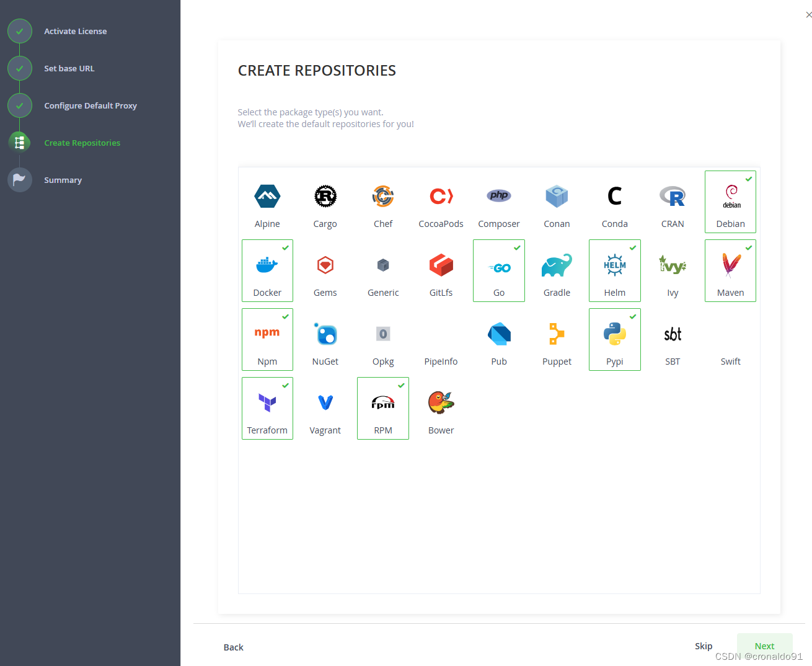The height and width of the screenshot is (666, 812).
Task: Select the Gems package icon
Action: (x=325, y=265)
